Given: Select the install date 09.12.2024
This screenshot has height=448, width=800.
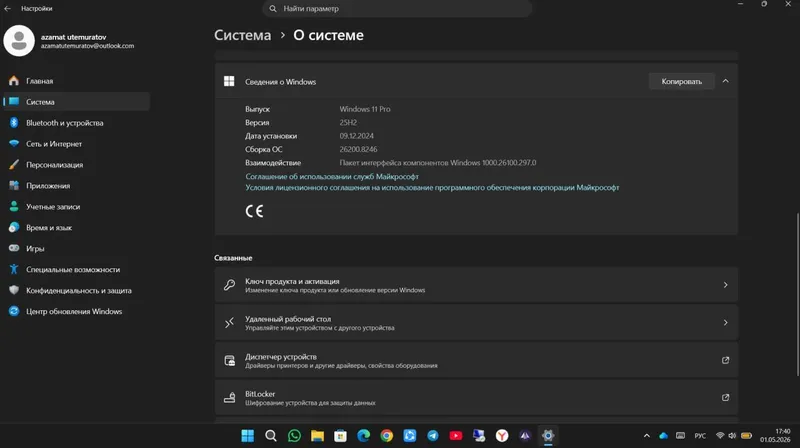Looking at the screenshot, I should 356,136.
